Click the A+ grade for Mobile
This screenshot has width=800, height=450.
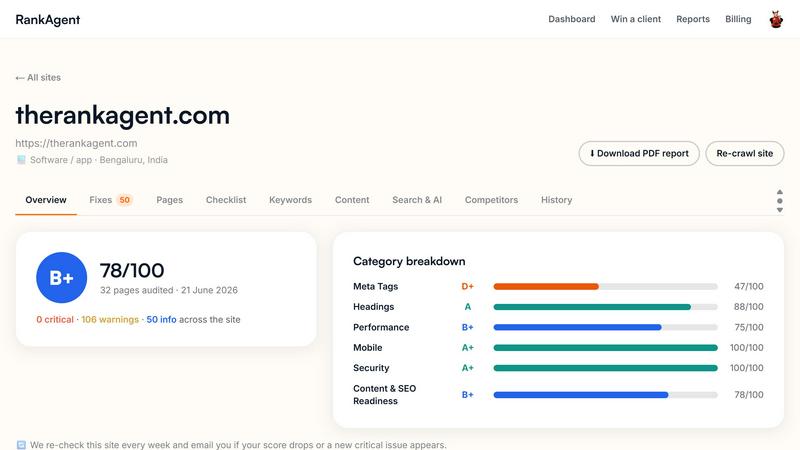pyautogui.click(x=467, y=347)
